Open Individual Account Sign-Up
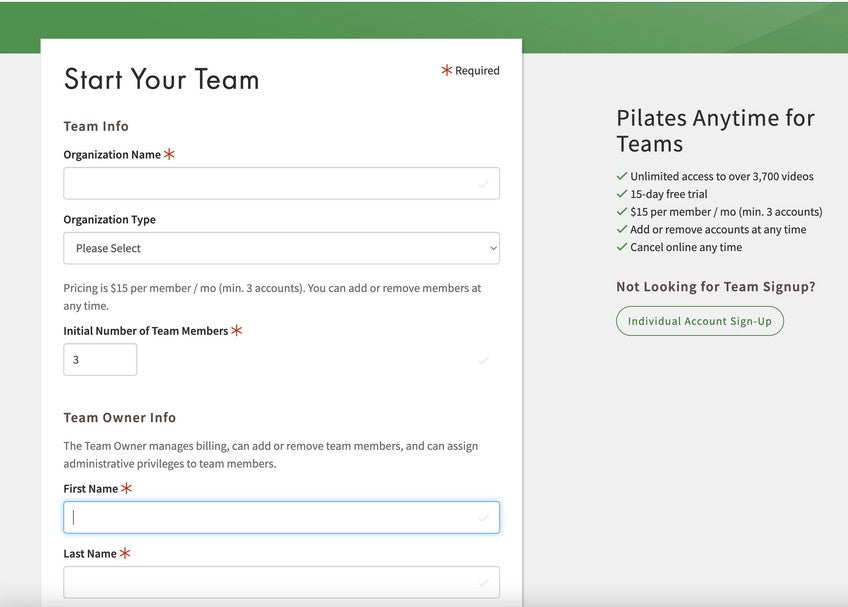Viewport: 848px width, 607px height. point(700,321)
